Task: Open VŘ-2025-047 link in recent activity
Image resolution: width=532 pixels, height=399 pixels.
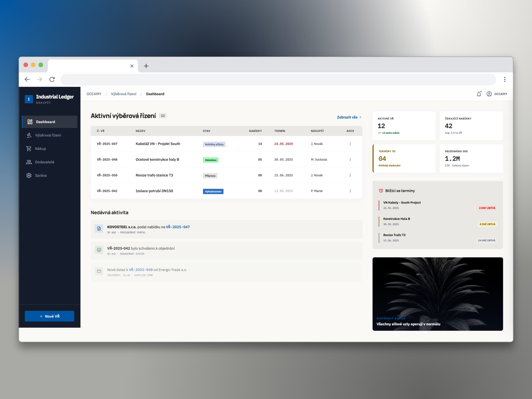Action: coord(178,227)
